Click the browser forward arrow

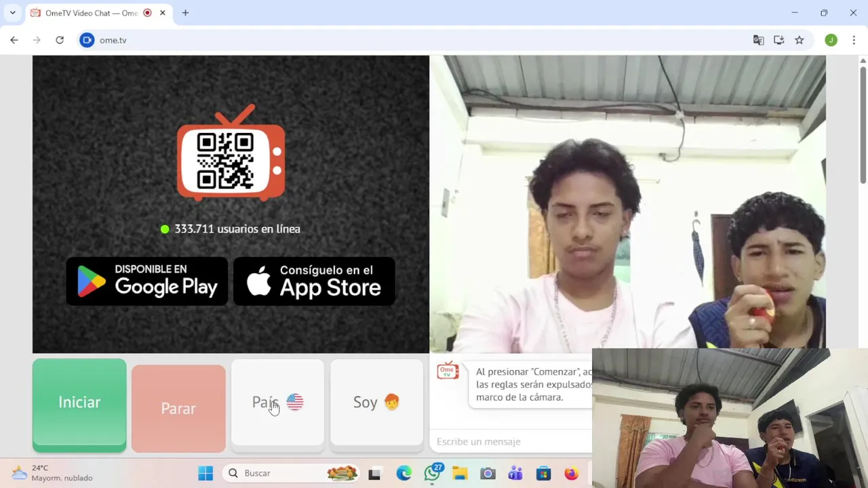37,40
